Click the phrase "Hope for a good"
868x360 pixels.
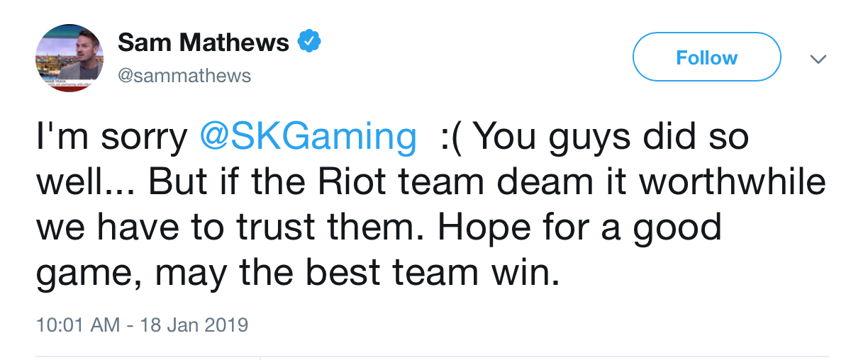tap(579, 227)
